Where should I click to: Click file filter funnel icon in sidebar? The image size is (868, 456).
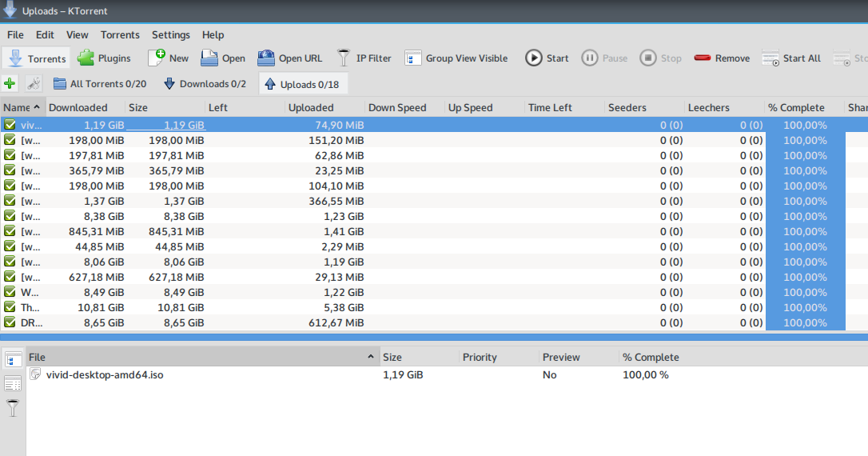coord(13,408)
